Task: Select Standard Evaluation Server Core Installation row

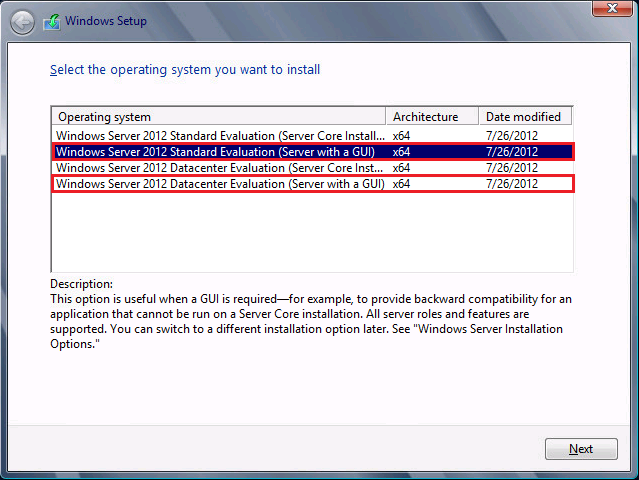Action: point(220,135)
